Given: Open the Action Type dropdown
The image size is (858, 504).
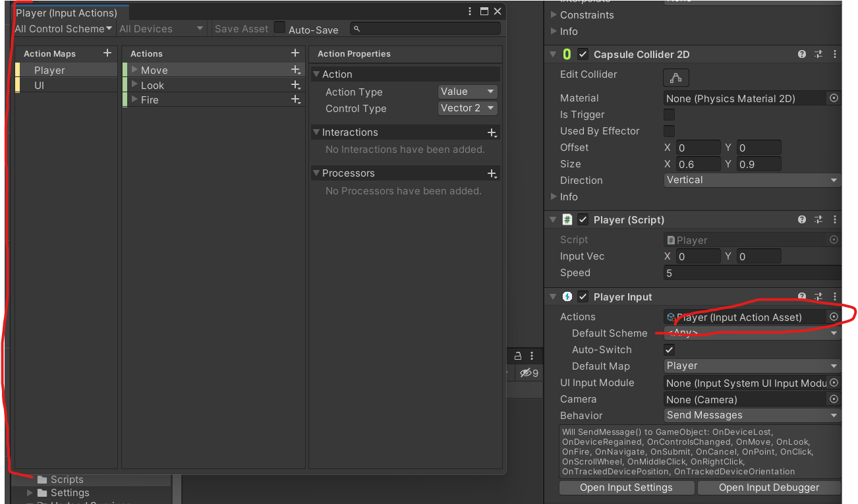Looking at the screenshot, I should pyautogui.click(x=467, y=92).
